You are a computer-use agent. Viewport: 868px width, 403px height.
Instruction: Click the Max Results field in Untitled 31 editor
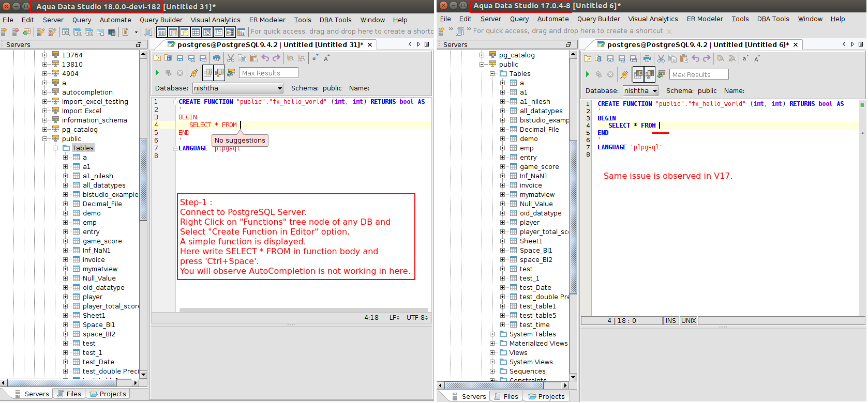tap(268, 73)
